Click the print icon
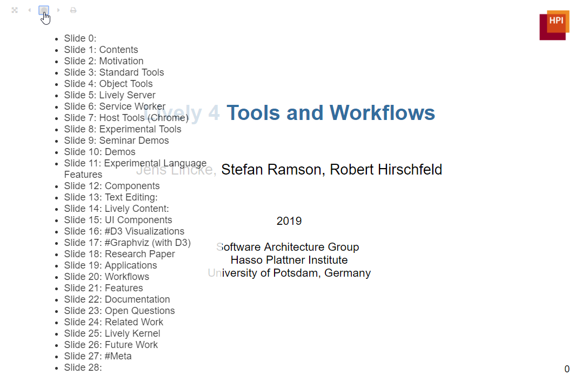 click(x=73, y=10)
